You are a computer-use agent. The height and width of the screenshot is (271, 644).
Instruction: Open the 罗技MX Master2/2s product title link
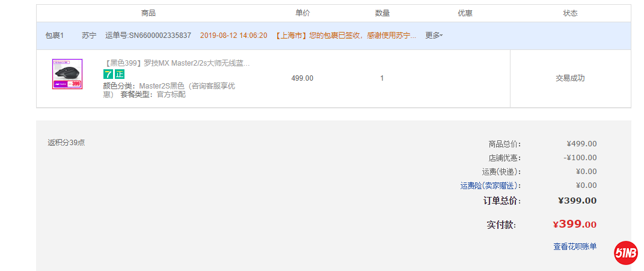177,63
